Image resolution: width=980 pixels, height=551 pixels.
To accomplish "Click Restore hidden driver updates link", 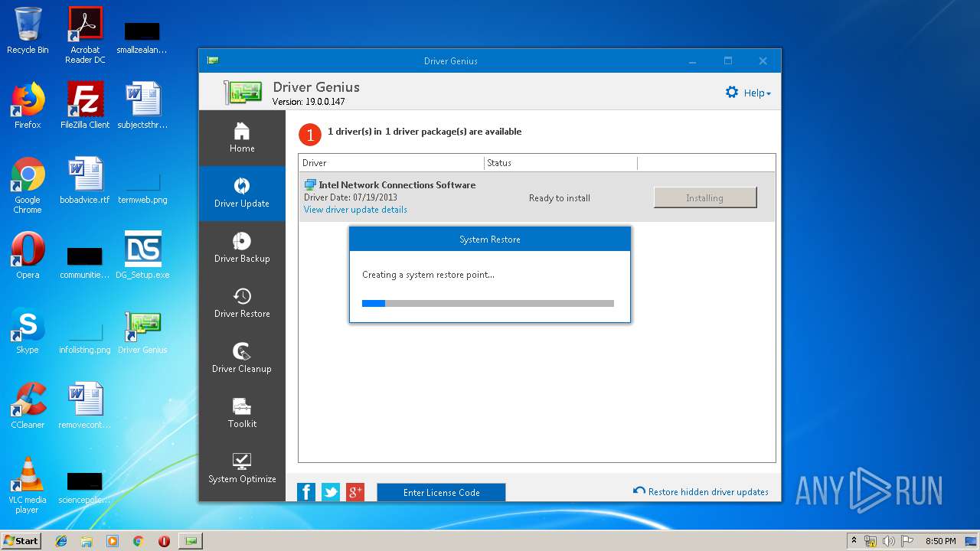I will pyautogui.click(x=701, y=491).
